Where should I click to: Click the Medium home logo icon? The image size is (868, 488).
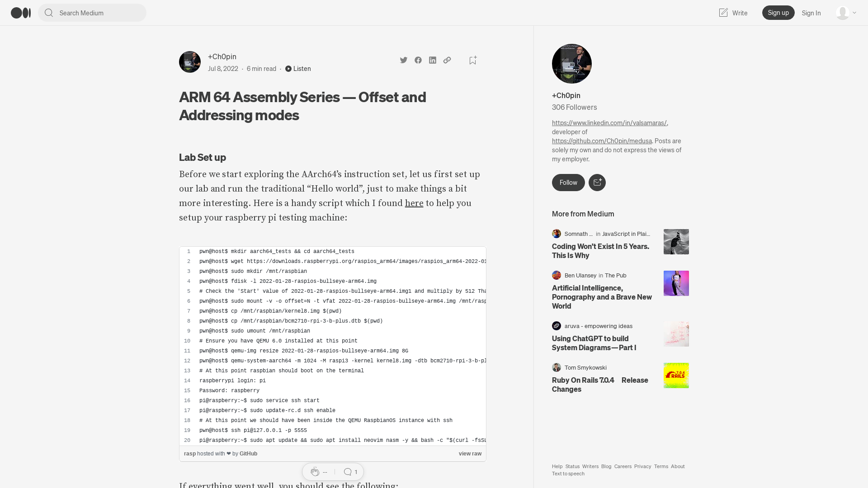coord(20,13)
